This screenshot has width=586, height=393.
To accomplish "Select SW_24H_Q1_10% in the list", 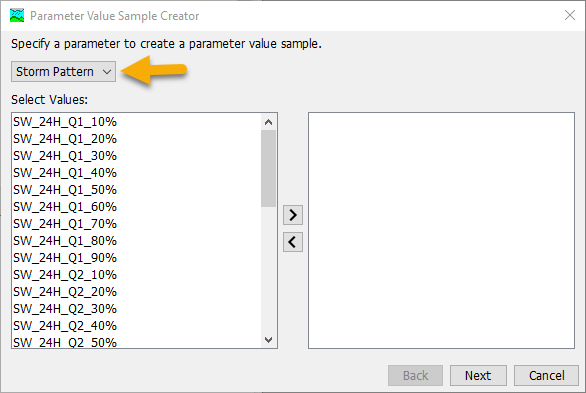I will click(x=137, y=122).
